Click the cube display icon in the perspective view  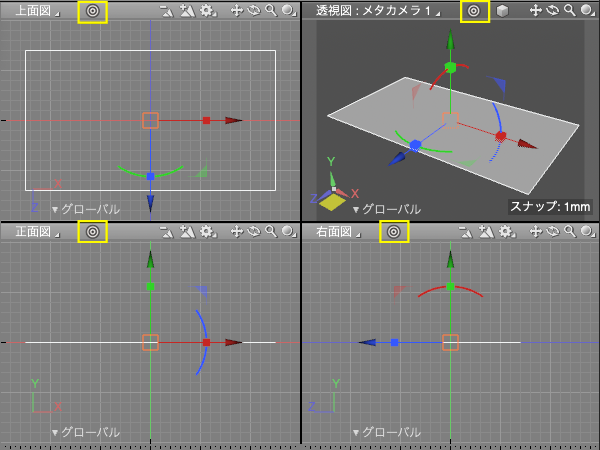coord(502,11)
